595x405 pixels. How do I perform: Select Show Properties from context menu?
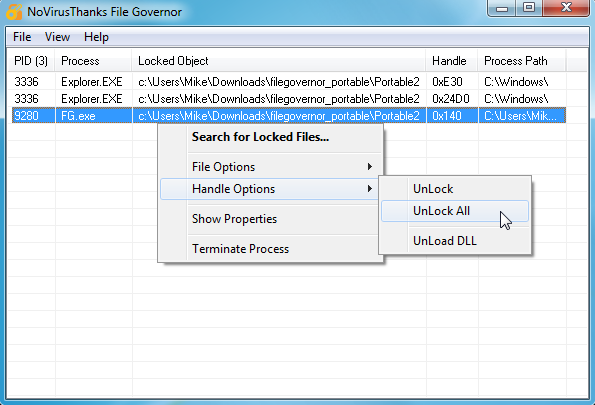pyautogui.click(x=270, y=219)
